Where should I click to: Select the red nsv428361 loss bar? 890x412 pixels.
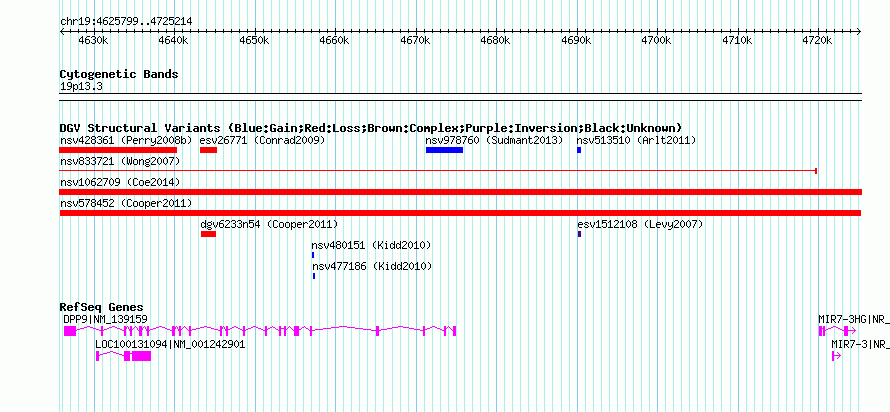118,150
